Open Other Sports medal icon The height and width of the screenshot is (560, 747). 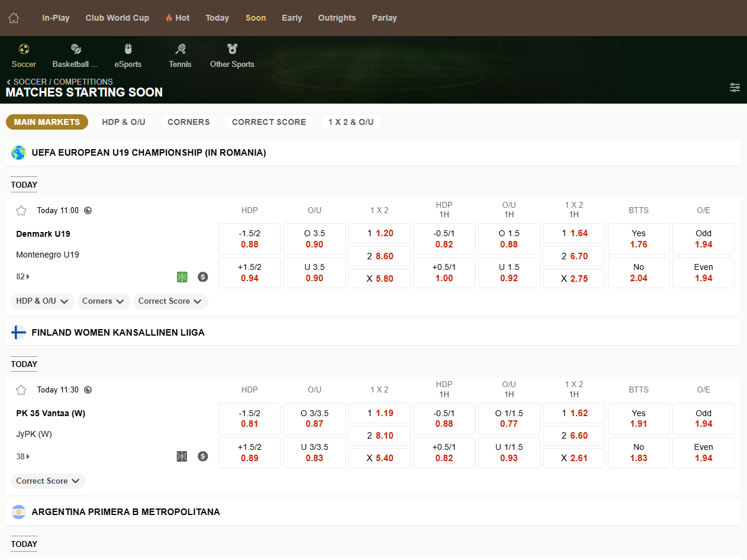click(x=232, y=49)
